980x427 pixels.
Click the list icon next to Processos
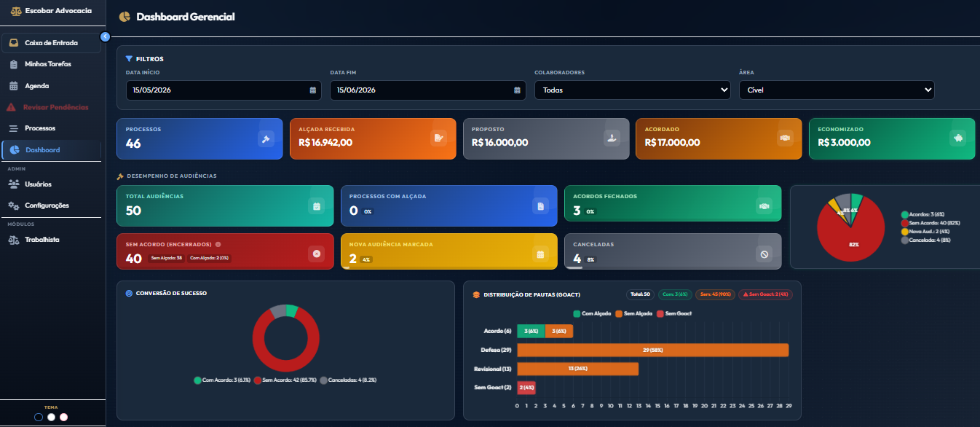(13, 128)
